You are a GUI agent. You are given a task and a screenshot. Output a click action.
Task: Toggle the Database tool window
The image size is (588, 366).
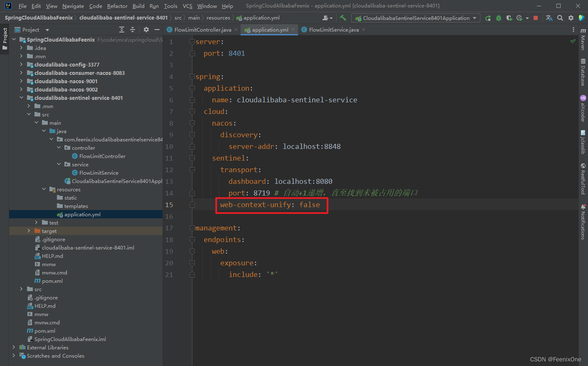pyautogui.click(x=583, y=72)
